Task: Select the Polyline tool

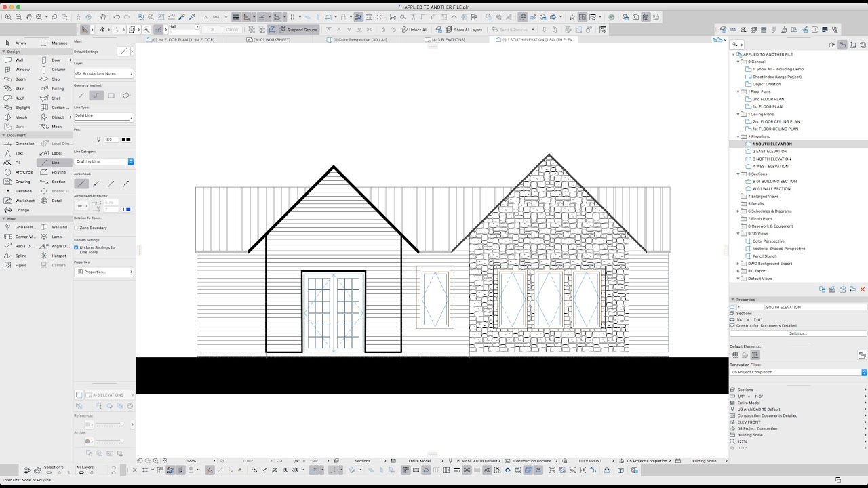Action: (54, 172)
